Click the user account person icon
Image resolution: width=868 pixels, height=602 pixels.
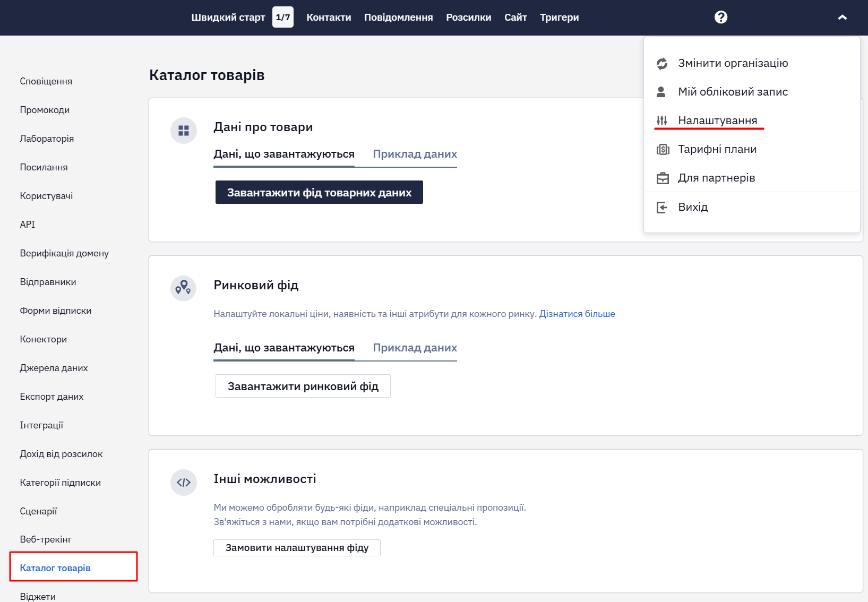[661, 92]
